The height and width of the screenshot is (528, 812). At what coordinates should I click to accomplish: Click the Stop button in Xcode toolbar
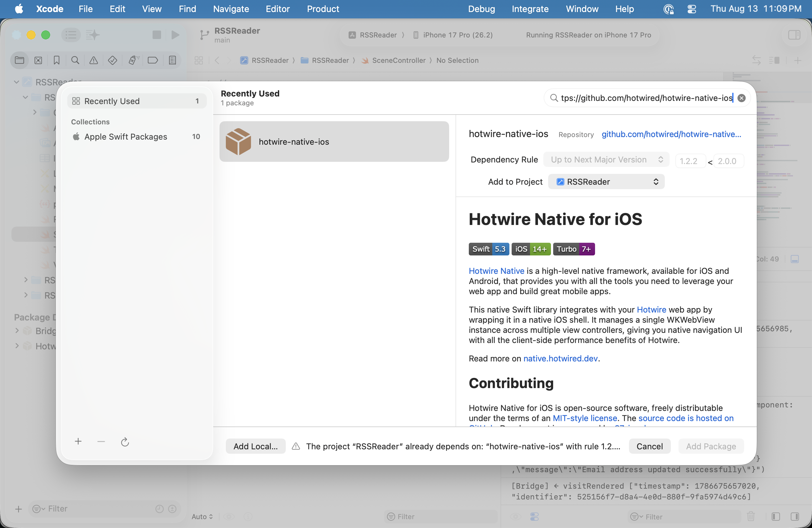coord(157,35)
